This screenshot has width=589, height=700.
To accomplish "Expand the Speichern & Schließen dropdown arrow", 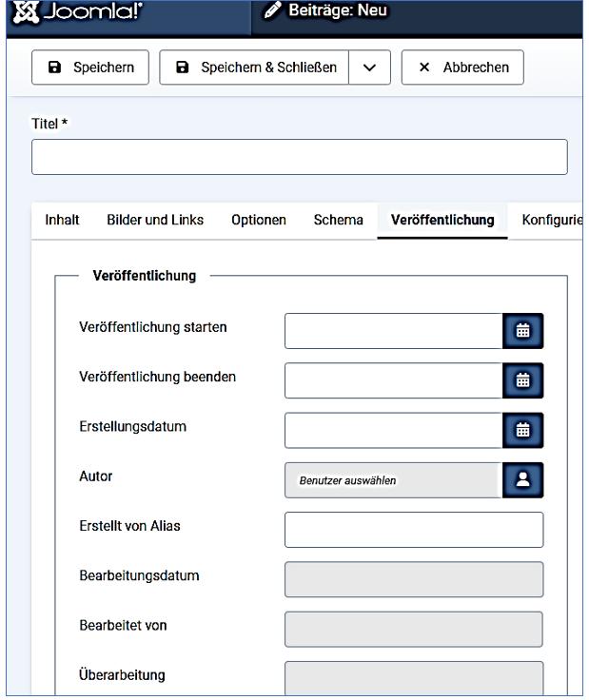I will (x=369, y=68).
